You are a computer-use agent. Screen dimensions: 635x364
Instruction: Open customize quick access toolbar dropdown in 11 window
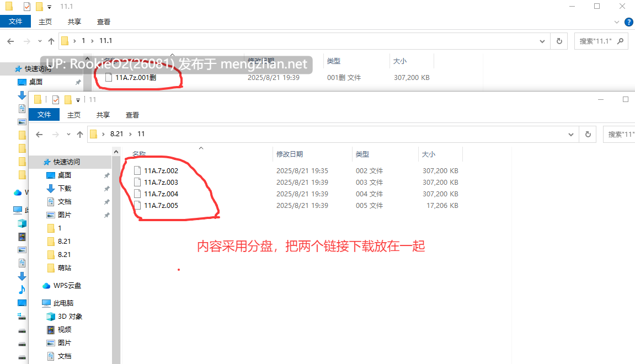pos(78,100)
